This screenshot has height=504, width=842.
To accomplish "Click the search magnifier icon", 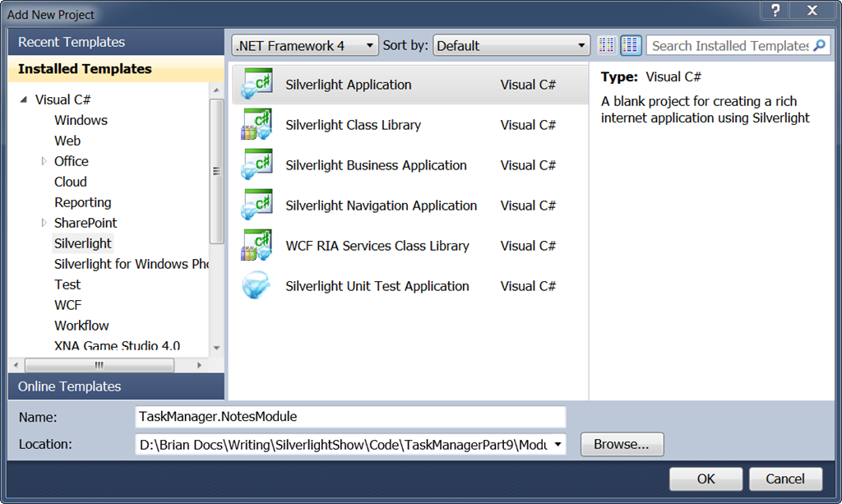I will (x=820, y=45).
